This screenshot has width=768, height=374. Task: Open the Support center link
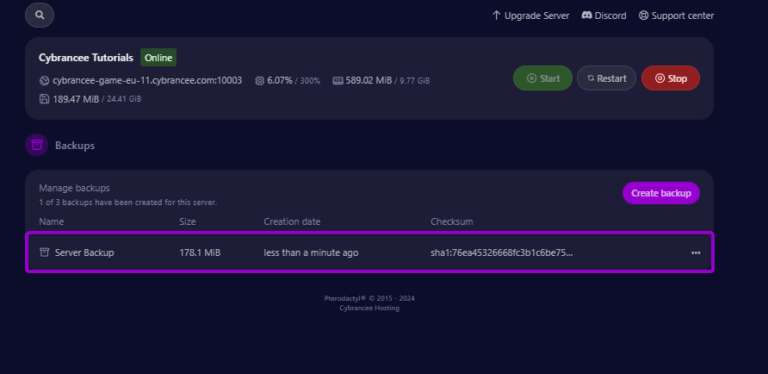676,16
